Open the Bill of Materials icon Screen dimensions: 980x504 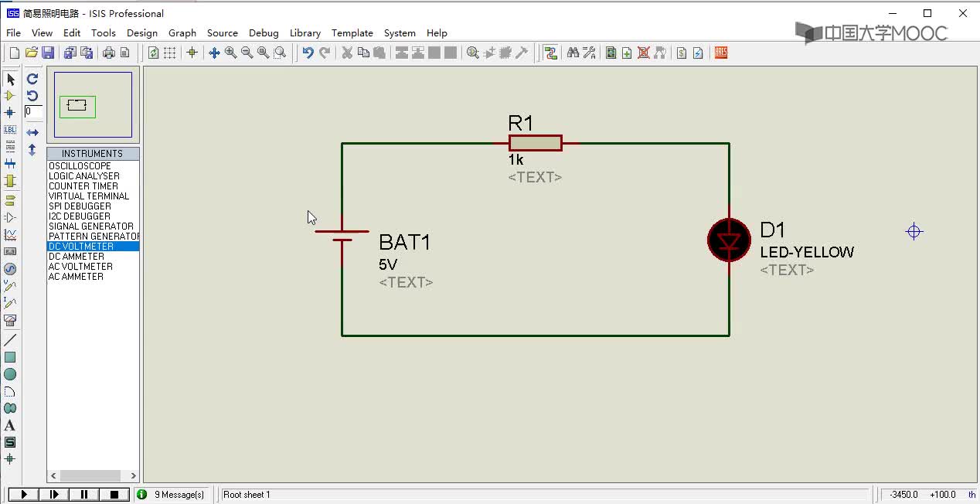click(682, 53)
